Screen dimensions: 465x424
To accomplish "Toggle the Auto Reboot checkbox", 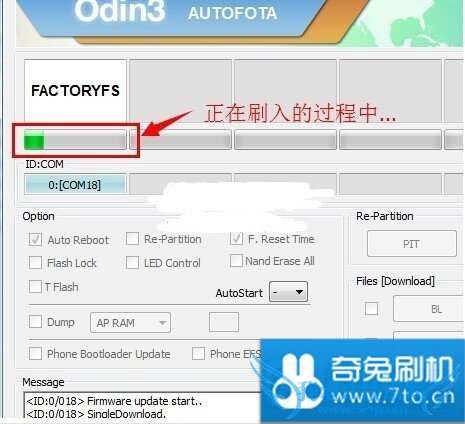I will tap(35, 240).
